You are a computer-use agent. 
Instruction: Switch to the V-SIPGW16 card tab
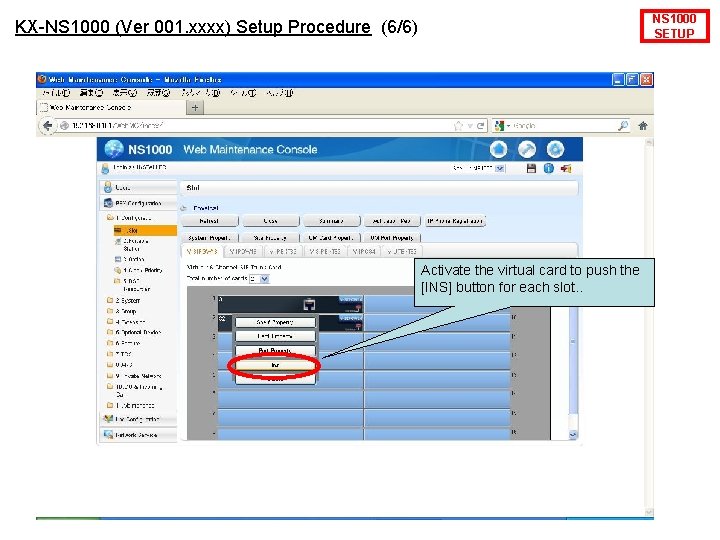[x=202, y=252]
